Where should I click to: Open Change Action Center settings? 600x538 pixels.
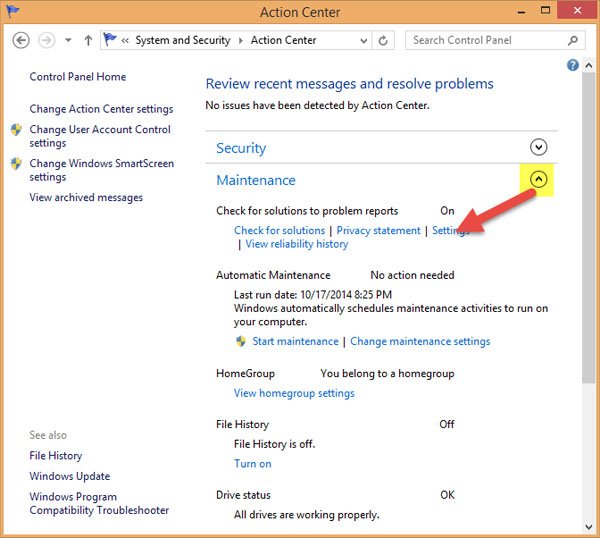click(x=101, y=109)
